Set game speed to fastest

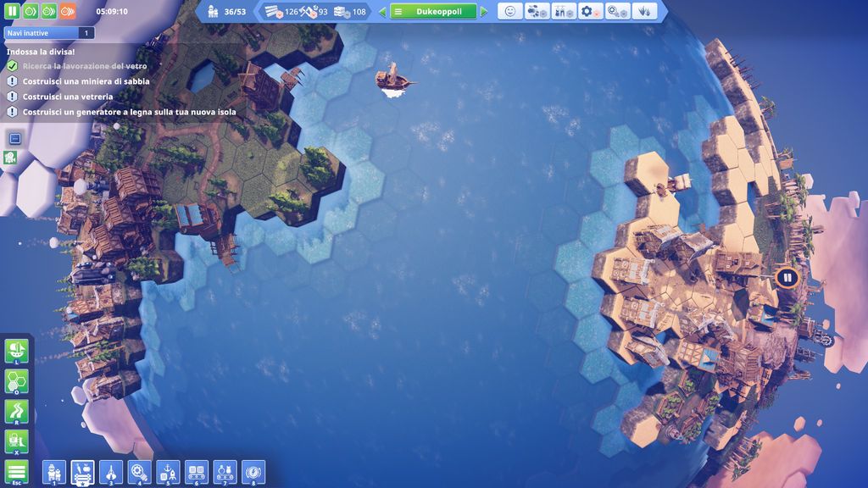[x=67, y=12]
